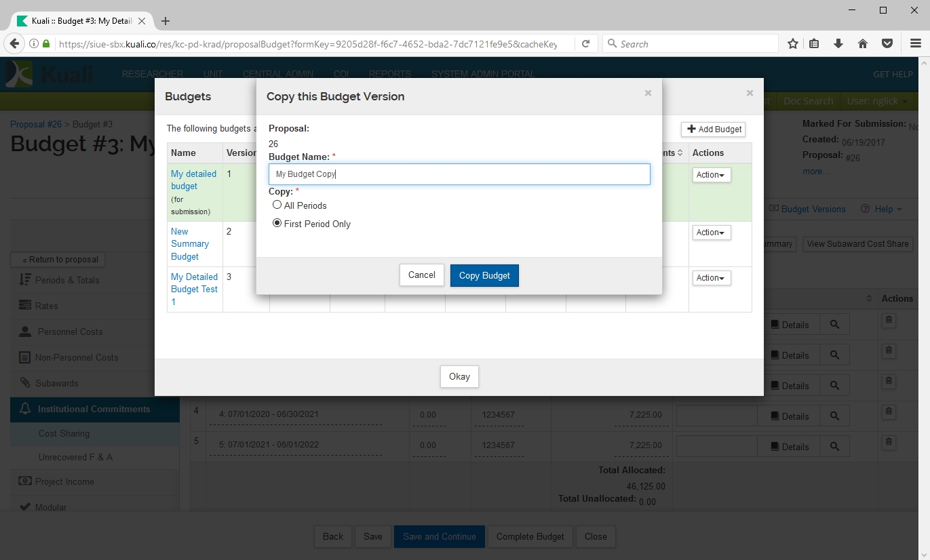
Task: Click the browser back arrow button
Action: click(x=14, y=44)
